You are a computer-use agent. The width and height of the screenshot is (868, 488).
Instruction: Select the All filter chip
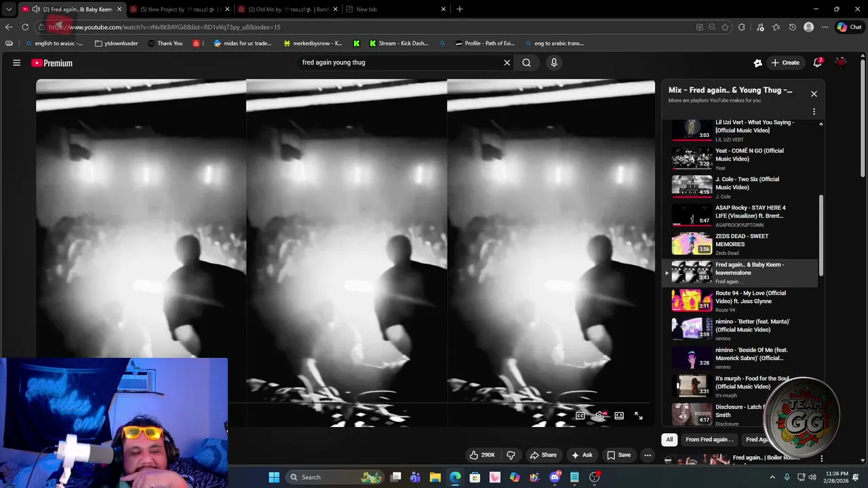[669, 439]
